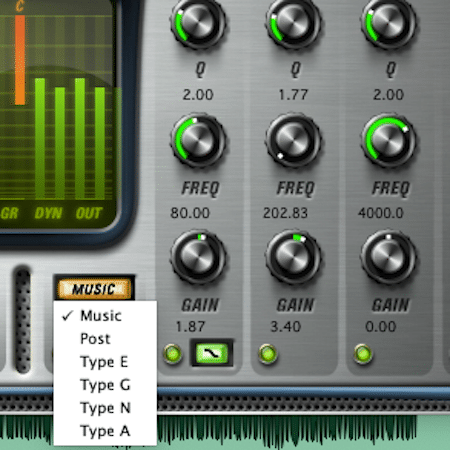Screen dimensions: 450x450
Task: Click the FREQ knob for 202.83 band
Action: (293, 140)
